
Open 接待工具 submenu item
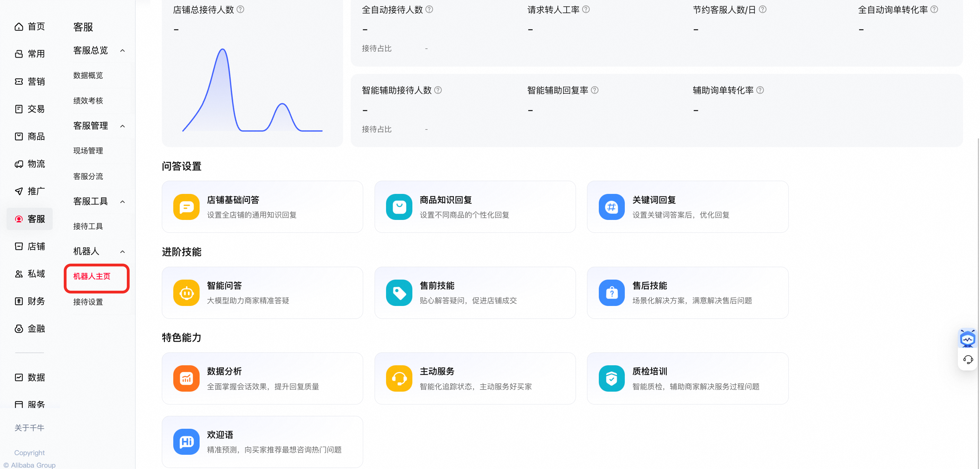coord(88,226)
